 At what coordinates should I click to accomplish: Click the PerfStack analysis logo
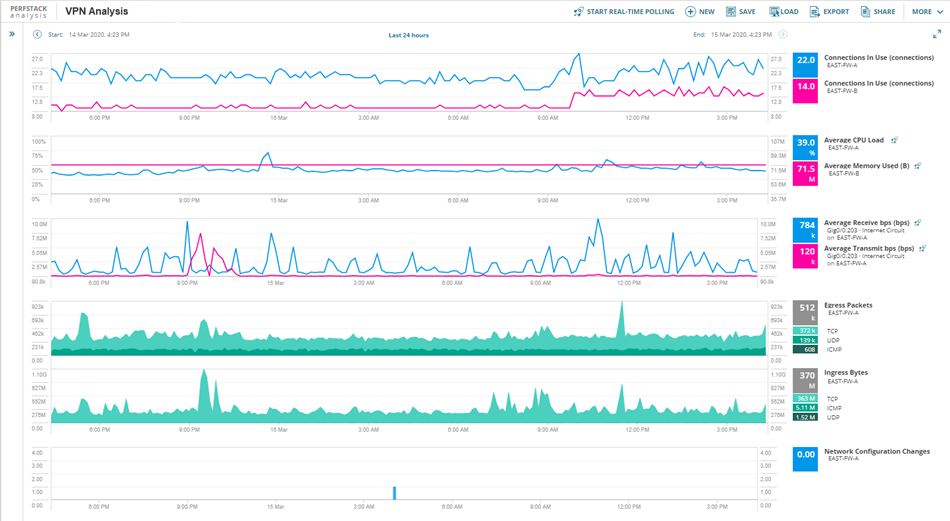[28, 12]
